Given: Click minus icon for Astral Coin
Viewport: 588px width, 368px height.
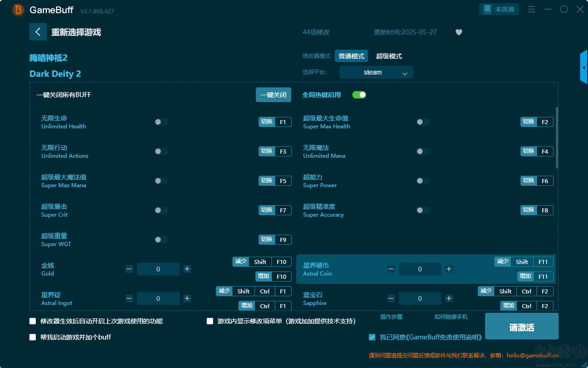Looking at the screenshot, I should coord(391,269).
